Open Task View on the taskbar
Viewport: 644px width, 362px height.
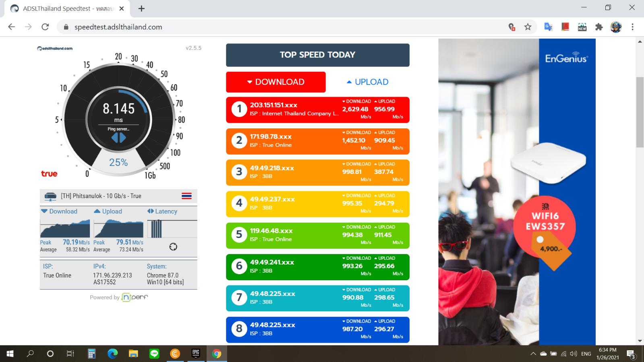[x=70, y=354]
